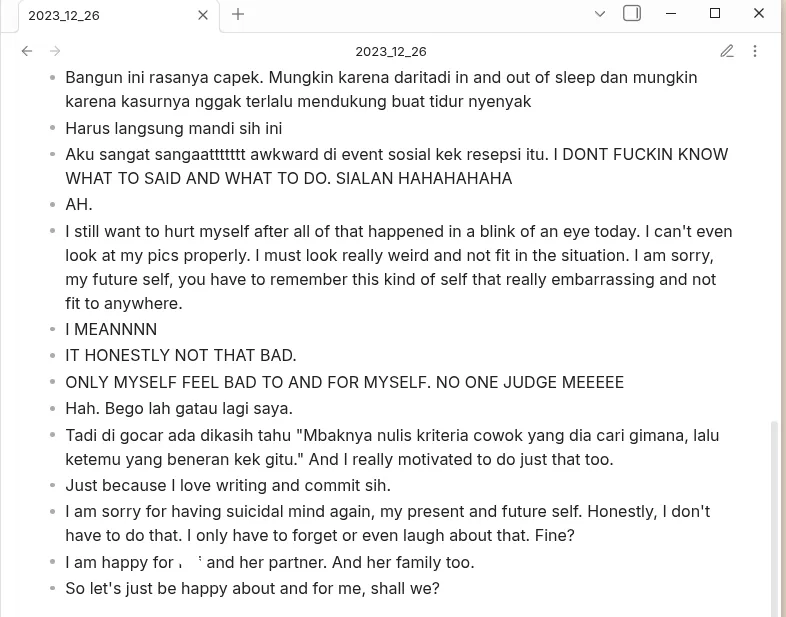Screen dimensions: 786x617
Task: Close the 2023_12_26 tab
Action: pos(203,15)
